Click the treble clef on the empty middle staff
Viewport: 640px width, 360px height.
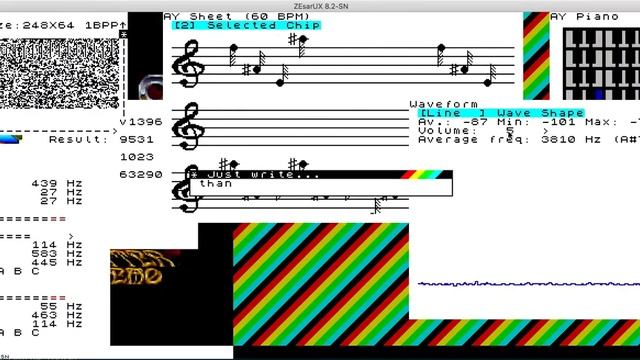pos(188,127)
